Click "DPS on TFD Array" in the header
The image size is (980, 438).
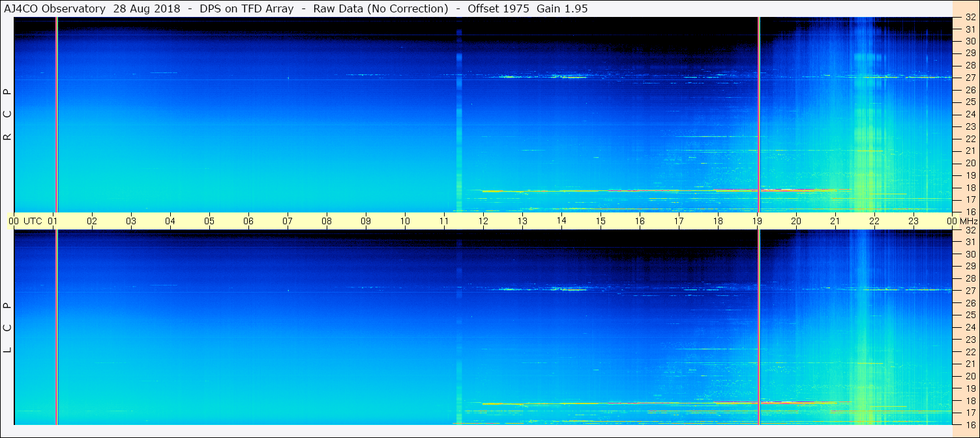tap(246, 8)
